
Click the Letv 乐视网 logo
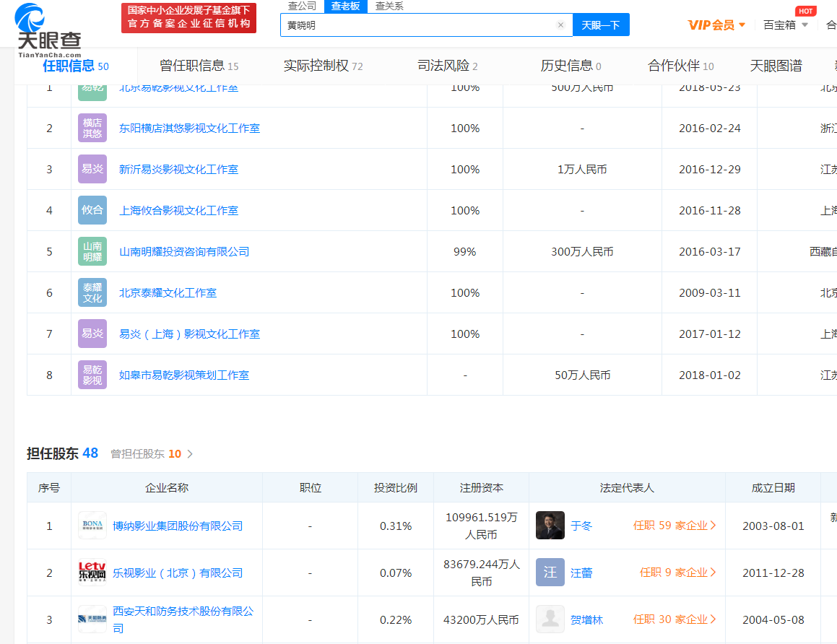pyautogui.click(x=92, y=573)
